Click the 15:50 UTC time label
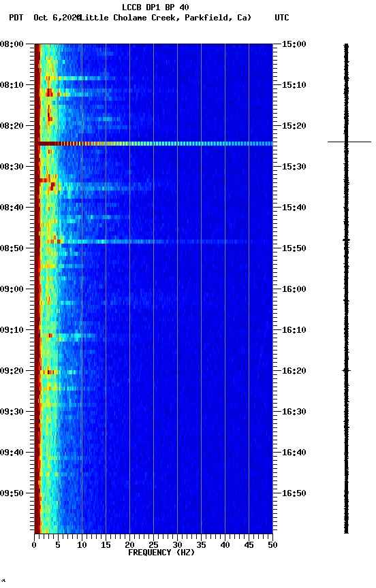Image resolution: width=376 pixels, height=588 pixels. click(294, 248)
